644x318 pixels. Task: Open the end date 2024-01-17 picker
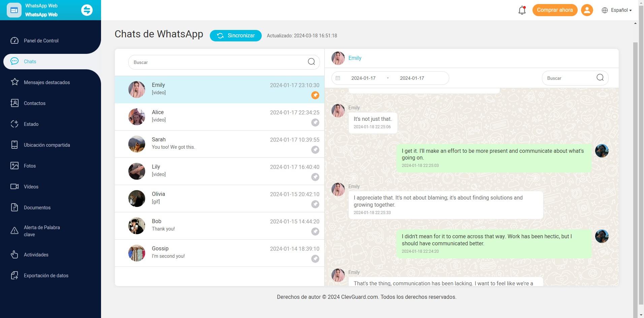[x=412, y=78]
